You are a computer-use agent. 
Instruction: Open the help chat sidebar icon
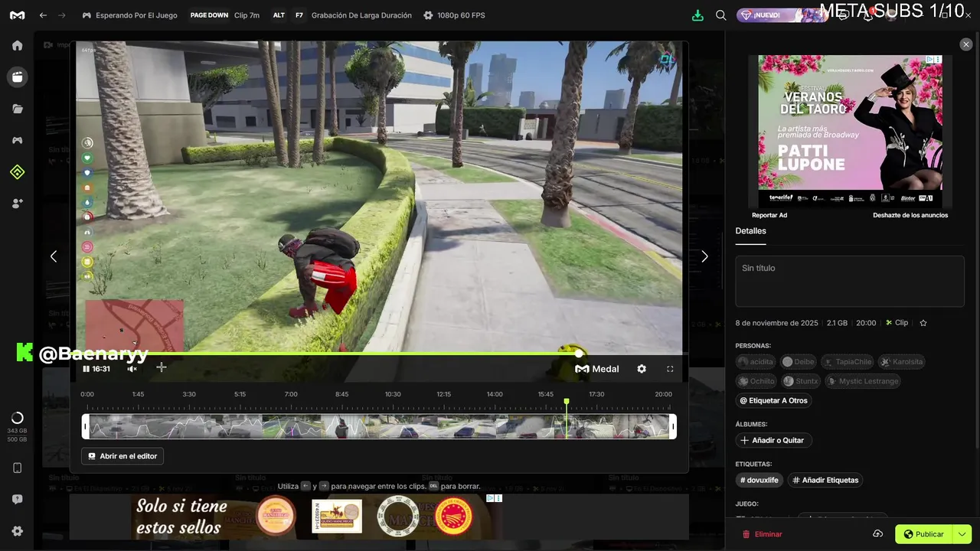pyautogui.click(x=17, y=499)
